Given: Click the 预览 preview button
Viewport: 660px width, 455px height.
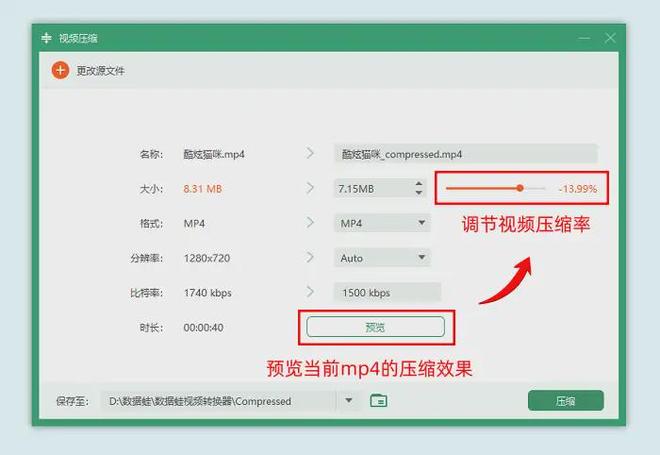Looking at the screenshot, I should pos(375,327).
